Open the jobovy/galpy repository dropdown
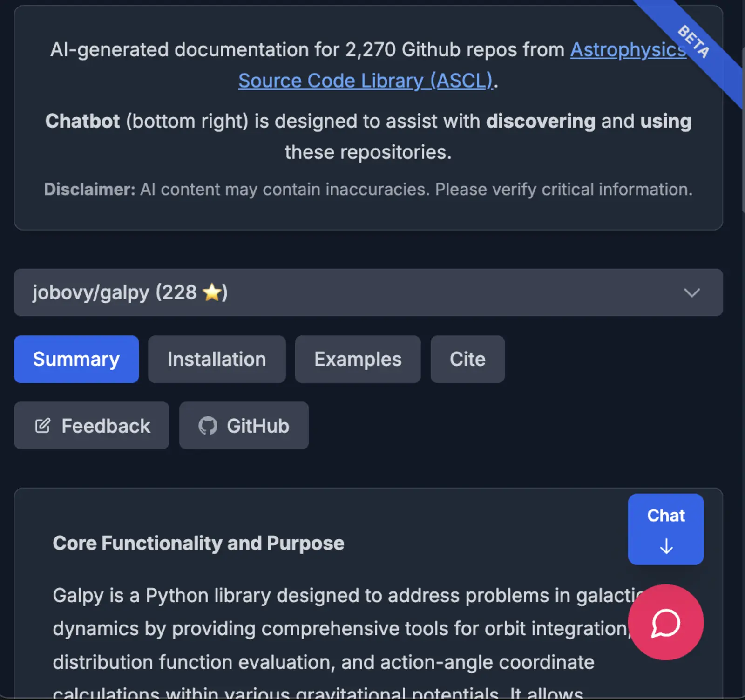Screen dimensions: 745x700 (x=368, y=293)
